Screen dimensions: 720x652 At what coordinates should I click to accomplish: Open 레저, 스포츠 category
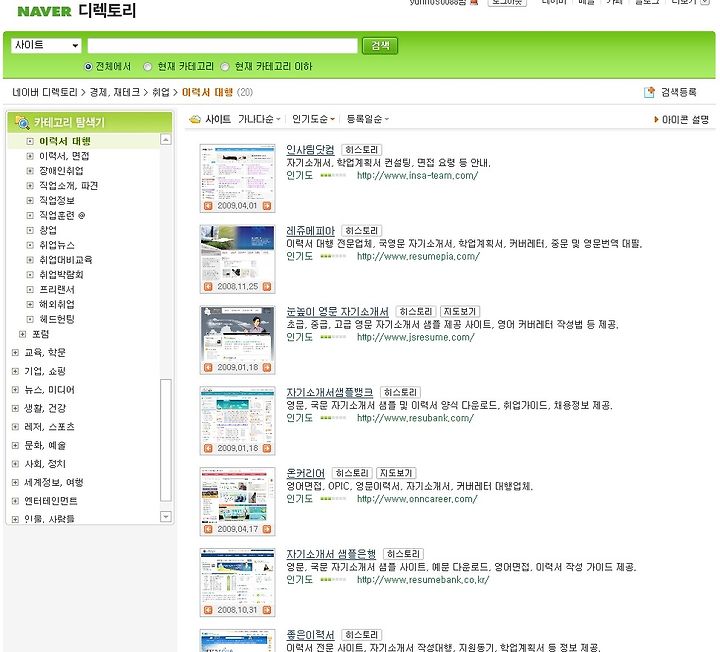tap(49, 427)
